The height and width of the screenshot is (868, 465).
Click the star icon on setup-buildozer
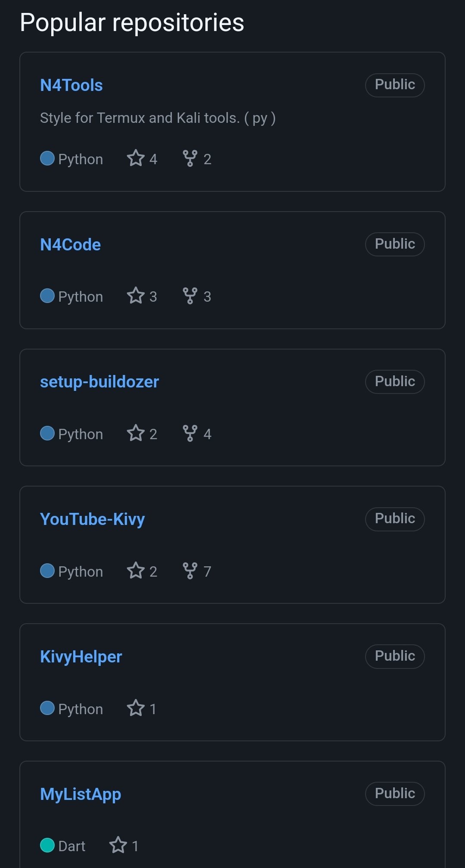pos(136,433)
